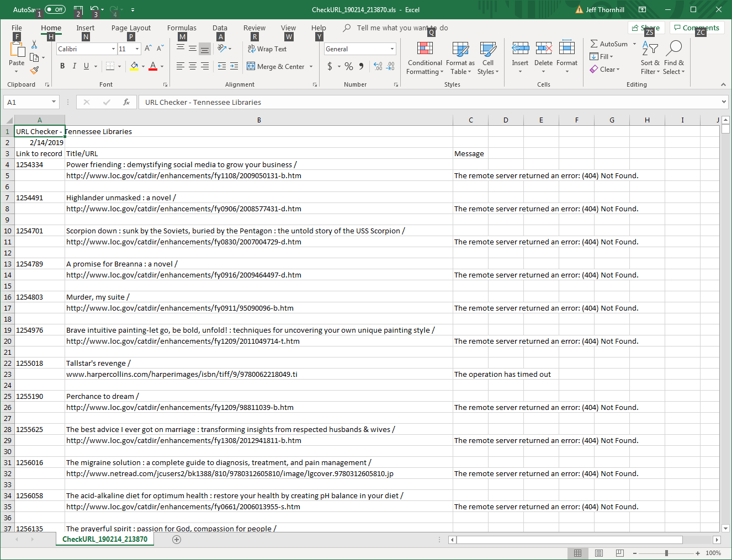
Task: Click the Tell me search box
Action: (x=402, y=28)
